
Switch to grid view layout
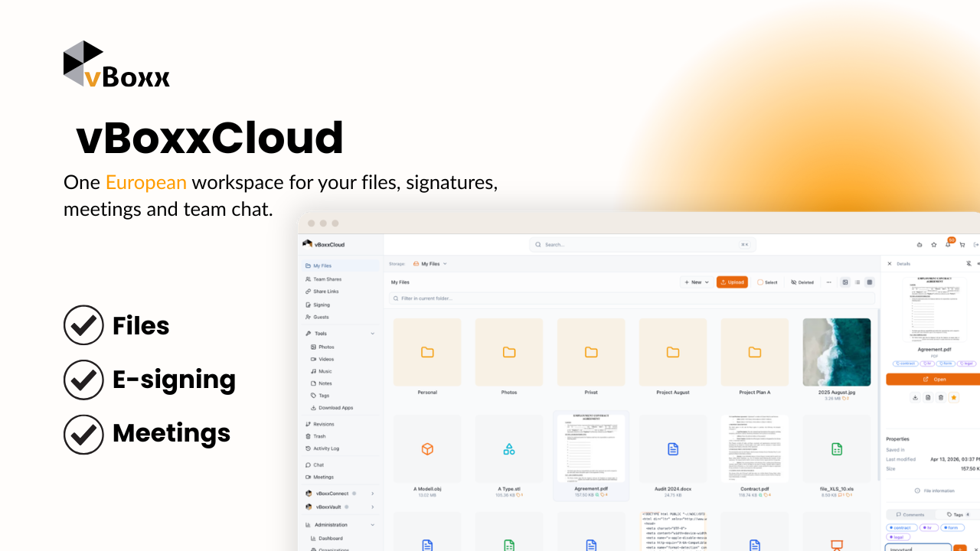pos(870,282)
